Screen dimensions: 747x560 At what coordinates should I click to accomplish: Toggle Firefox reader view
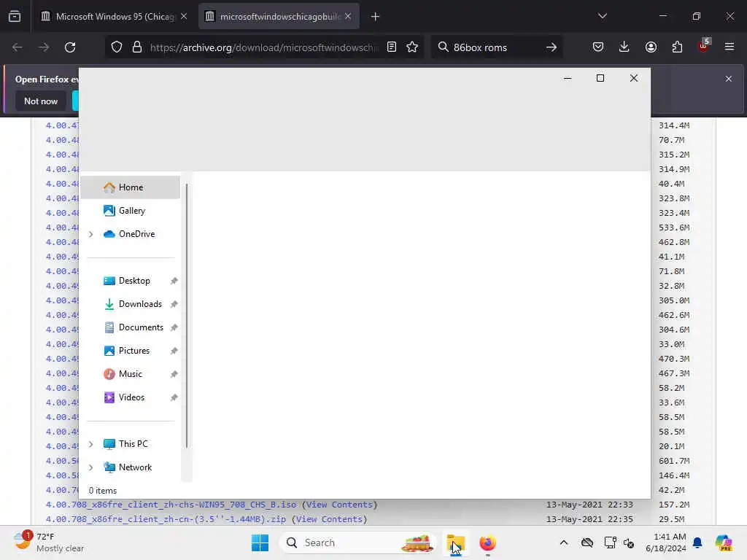tap(392, 47)
